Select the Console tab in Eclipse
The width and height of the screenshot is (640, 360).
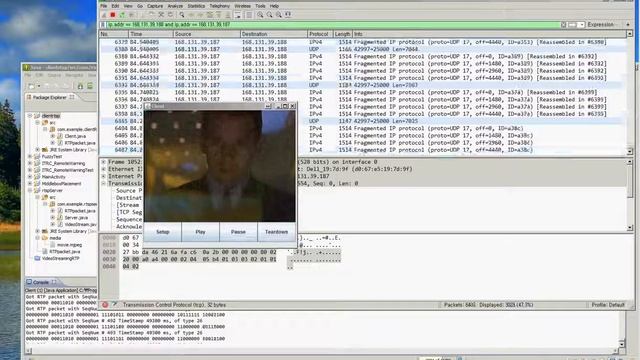coord(41,282)
